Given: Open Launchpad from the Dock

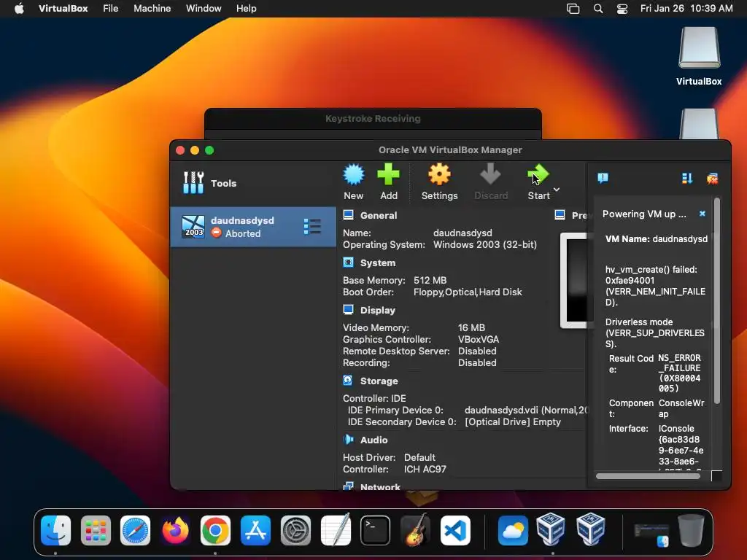Looking at the screenshot, I should point(96,530).
